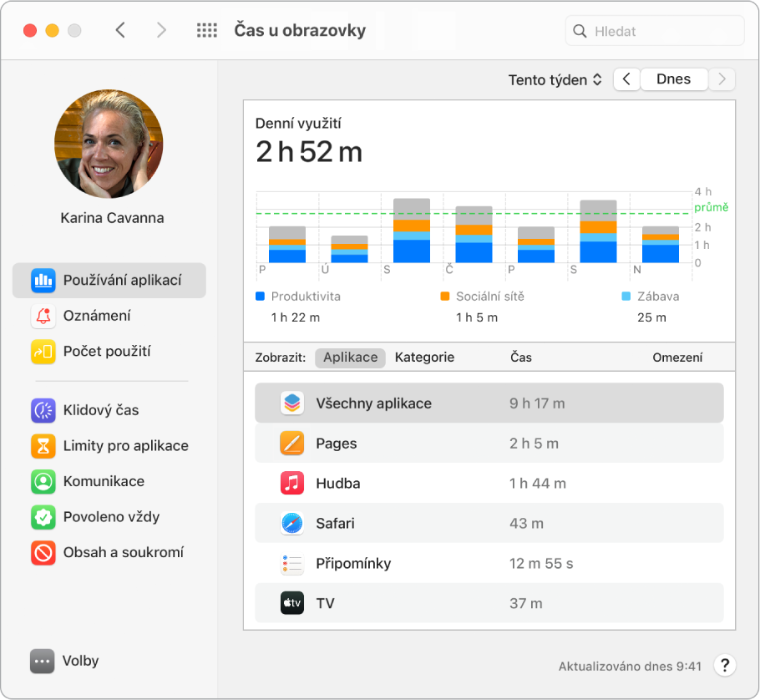
Task: Expand the Tento týden period dropdown
Action: (x=555, y=80)
